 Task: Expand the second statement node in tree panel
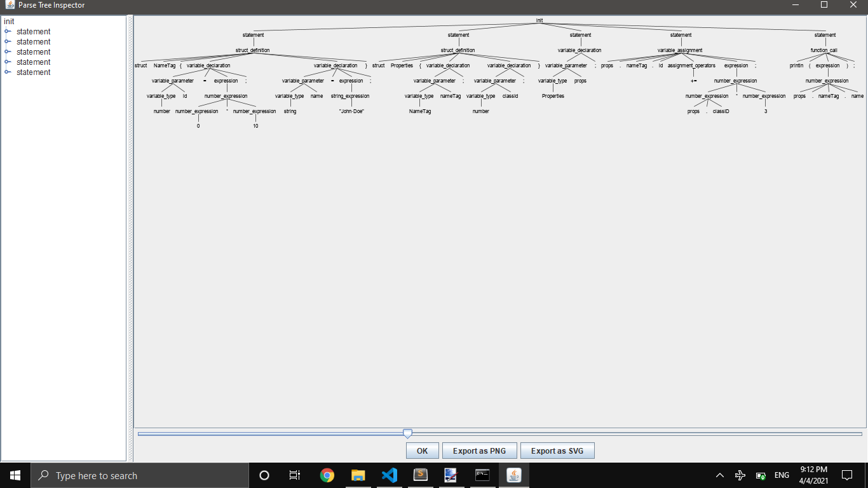point(8,41)
